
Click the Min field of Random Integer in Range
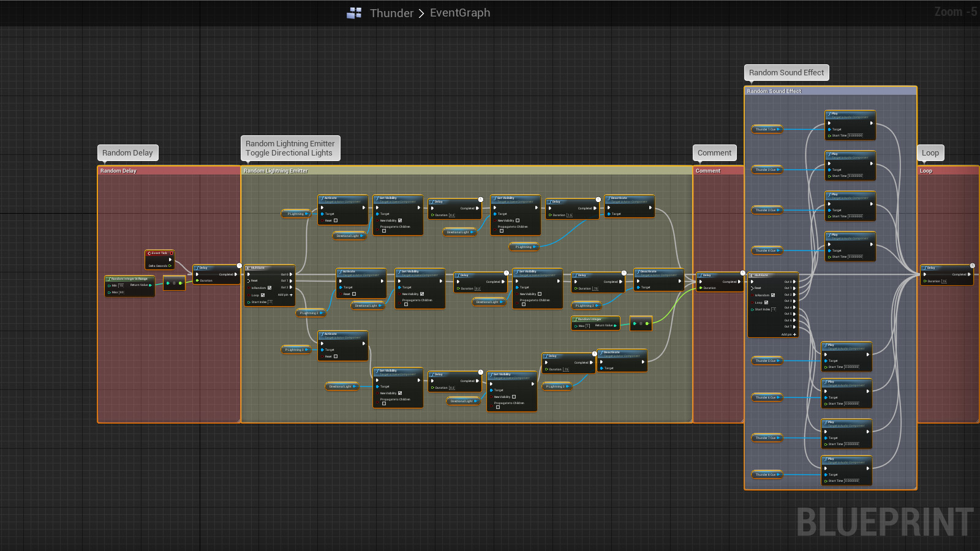tap(121, 285)
